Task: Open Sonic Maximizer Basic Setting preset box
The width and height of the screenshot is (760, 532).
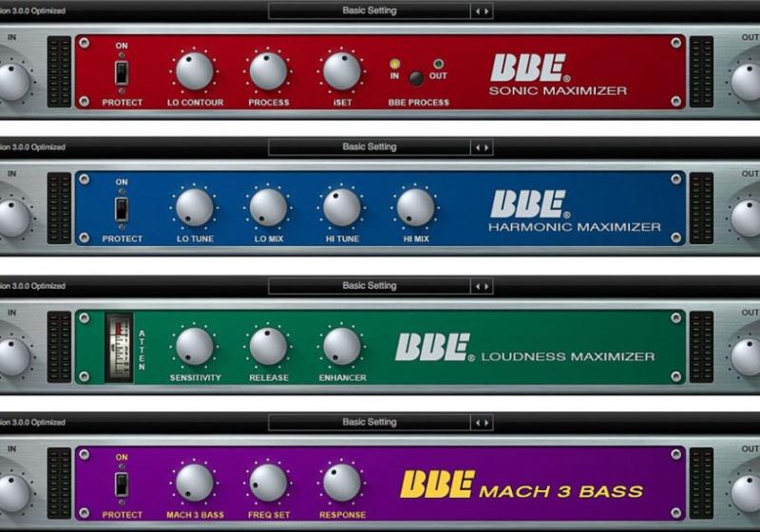Action: pos(370,10)
